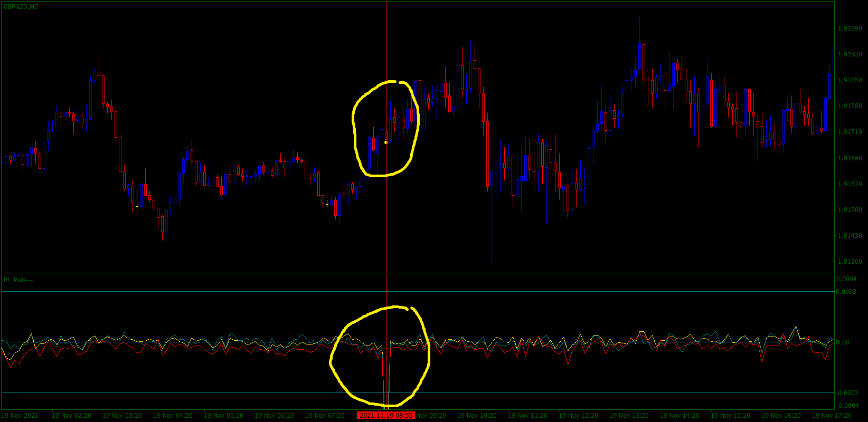
Task: Click indicator scale value -0.0003
Action: tap(847, 393)
